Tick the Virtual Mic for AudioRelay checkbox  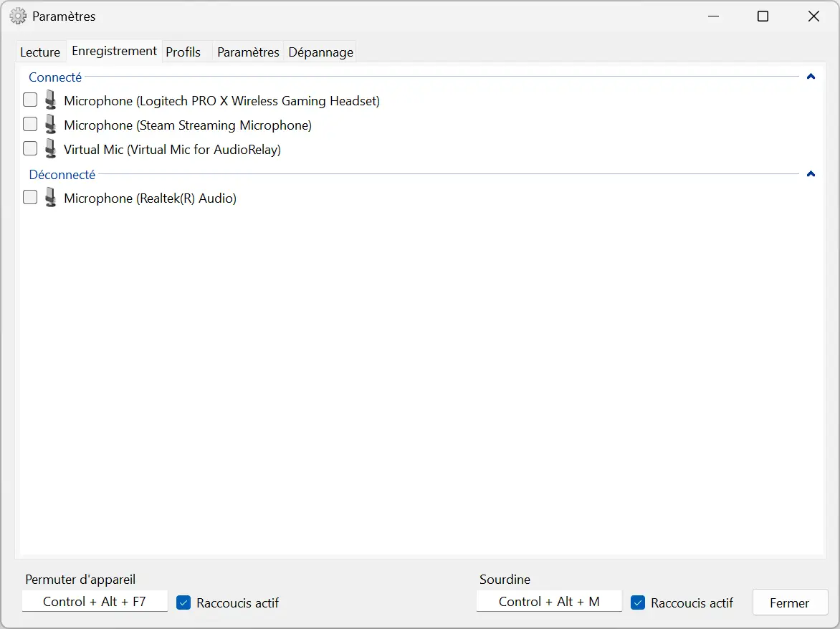click(30, 148)
